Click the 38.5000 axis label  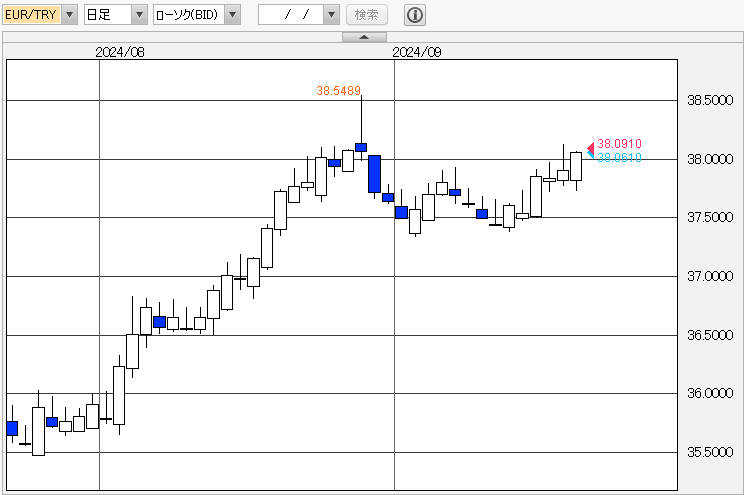coord(710,100)
